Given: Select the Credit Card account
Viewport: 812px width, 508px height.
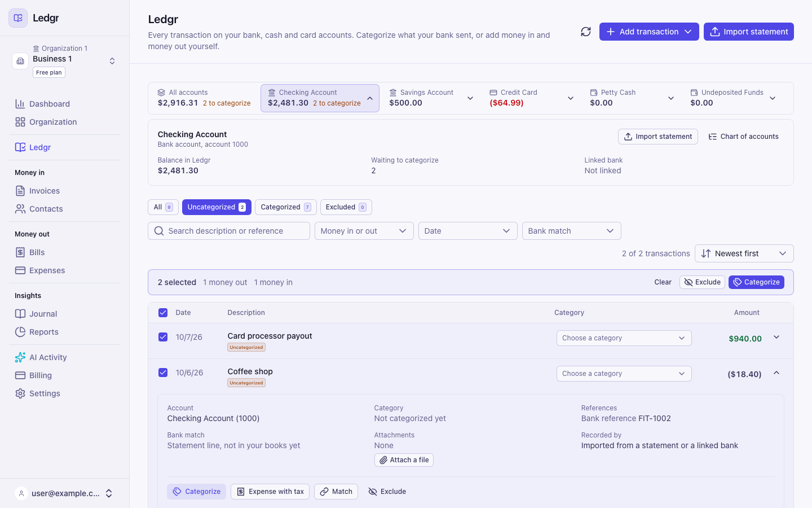Looking at the screenshot, I should (531, 98).
